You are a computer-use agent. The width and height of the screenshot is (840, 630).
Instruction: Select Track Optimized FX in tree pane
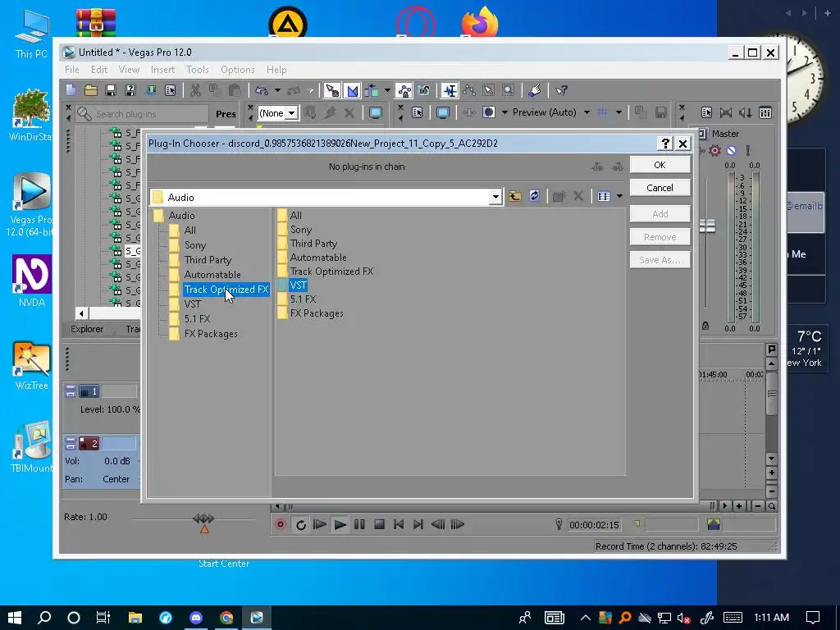226,290
